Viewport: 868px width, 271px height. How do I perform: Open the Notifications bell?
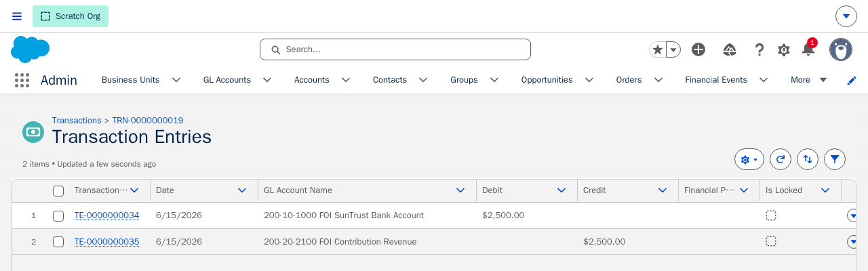tap(808, 49)
